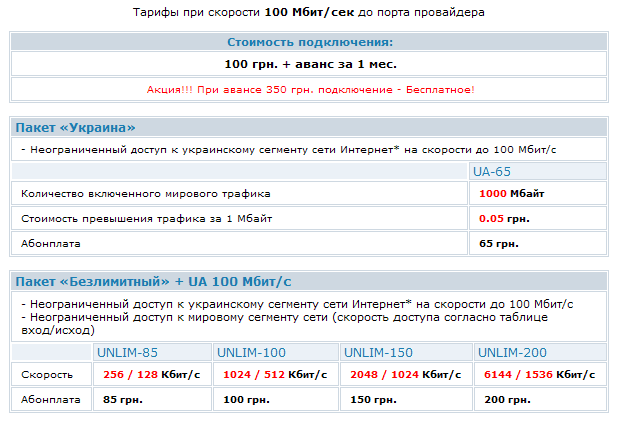Click the «65 грн.» subscription fee
The image size is (620, 422).
(x=498, y=243)
